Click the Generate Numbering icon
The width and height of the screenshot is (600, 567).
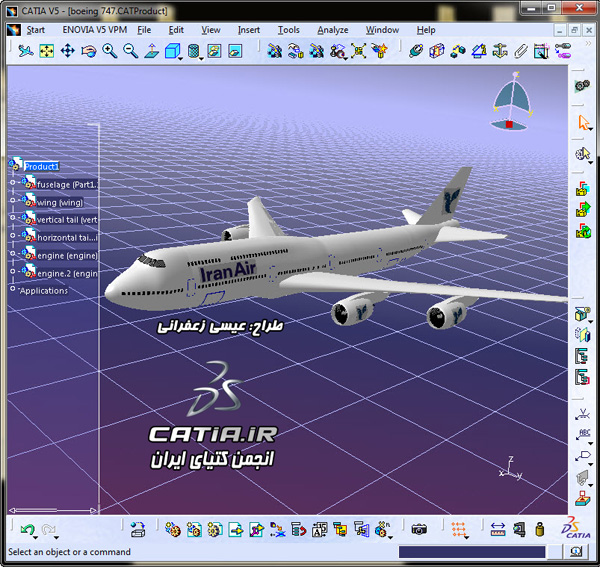[320, 530]
